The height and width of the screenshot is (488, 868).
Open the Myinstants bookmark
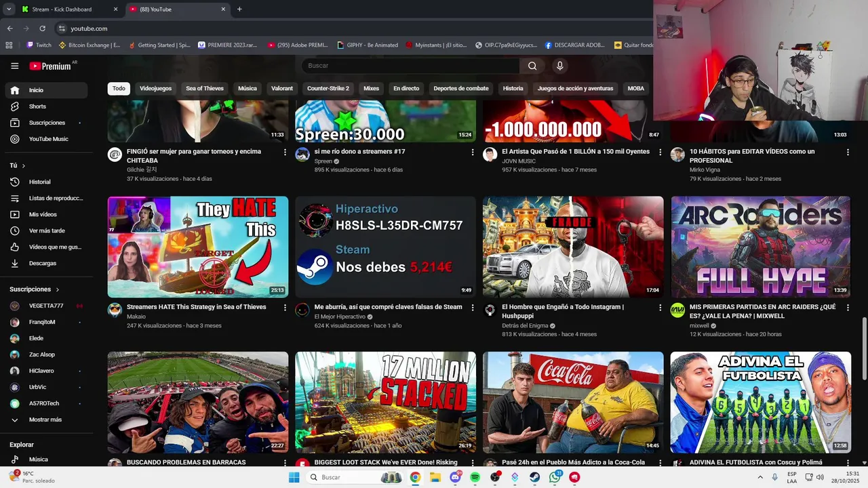coord(436,45)
